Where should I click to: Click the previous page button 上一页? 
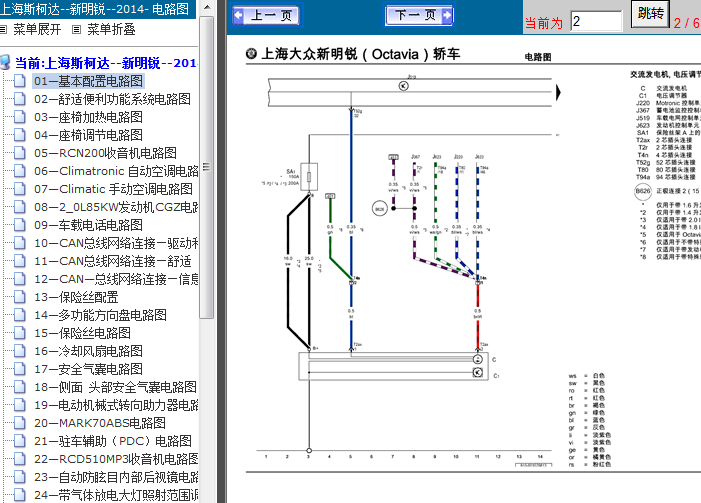click(266, 15)
